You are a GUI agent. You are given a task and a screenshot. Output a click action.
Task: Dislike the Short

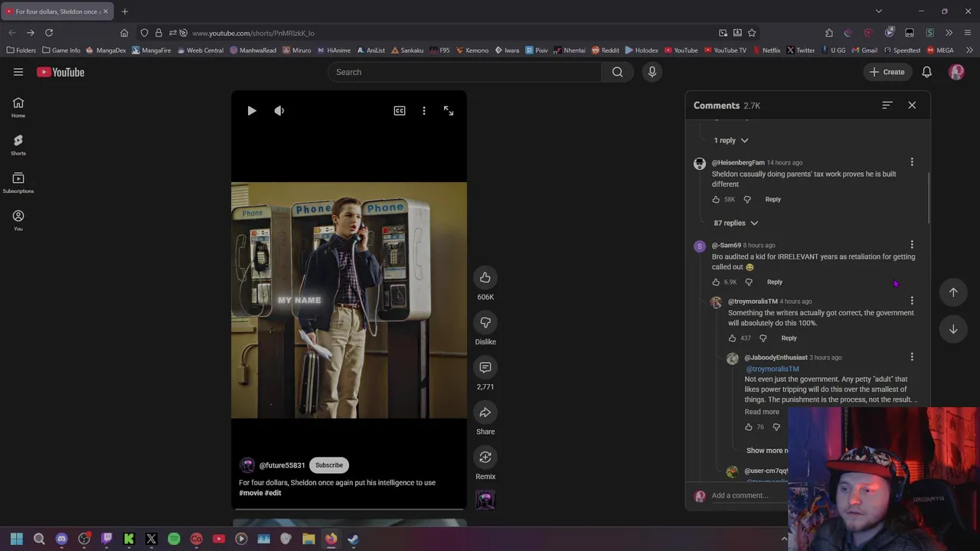coord(485,322)
